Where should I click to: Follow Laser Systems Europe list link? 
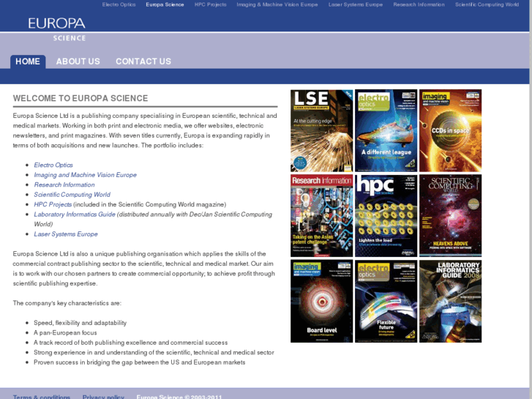tap(66, 234)
